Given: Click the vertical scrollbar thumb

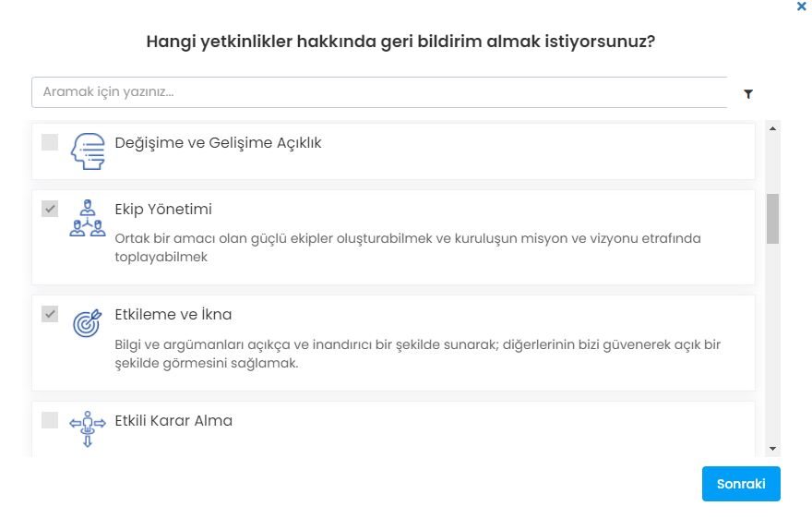Looking at the screenshot, I should point(772,218).
